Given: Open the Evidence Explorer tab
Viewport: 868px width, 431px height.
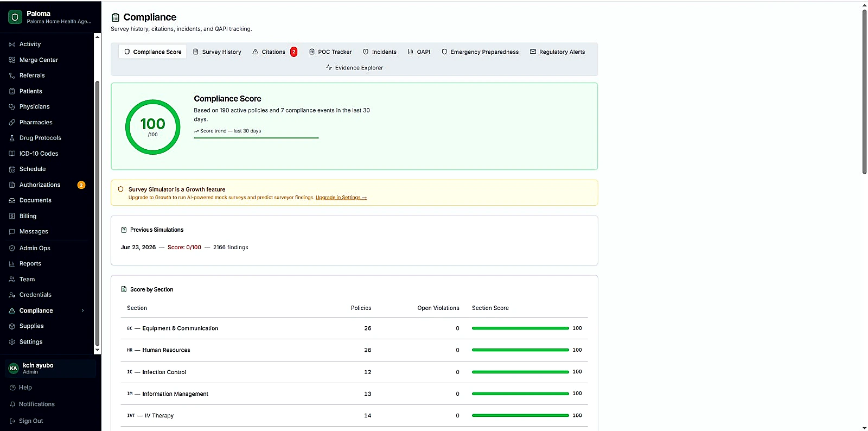Looking at the screenshot, I should (354, 68).
